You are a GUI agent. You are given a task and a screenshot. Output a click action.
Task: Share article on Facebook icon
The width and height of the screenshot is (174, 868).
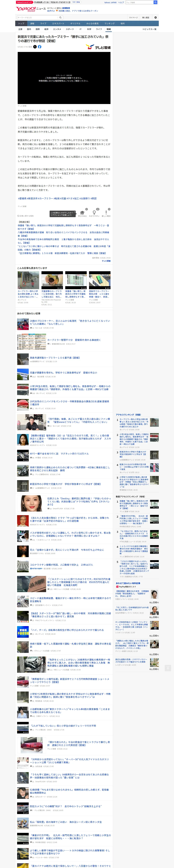pyautogui.click(x=40, y=47)
